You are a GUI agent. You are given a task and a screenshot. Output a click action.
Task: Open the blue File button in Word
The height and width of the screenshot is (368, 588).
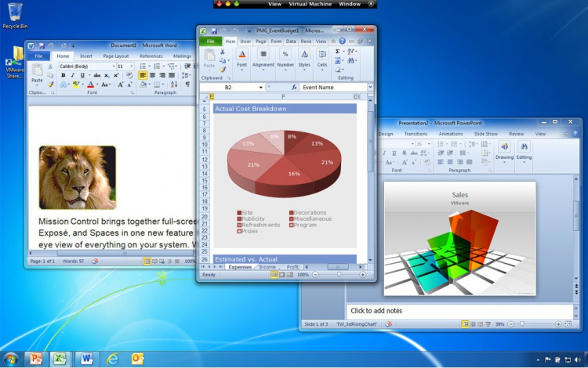click(x=38, y=56)
